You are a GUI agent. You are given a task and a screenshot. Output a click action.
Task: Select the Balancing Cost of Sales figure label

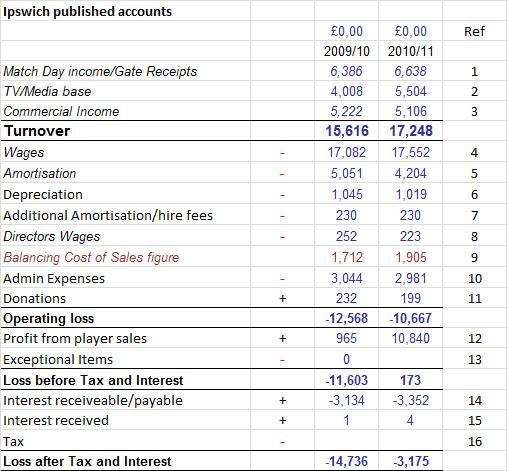(91, 257)
